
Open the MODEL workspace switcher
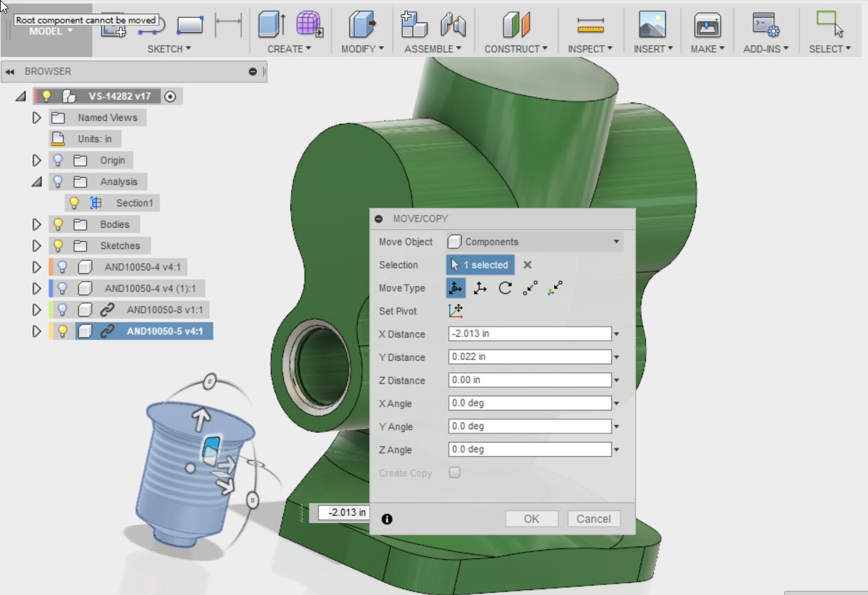click(51, 31)
